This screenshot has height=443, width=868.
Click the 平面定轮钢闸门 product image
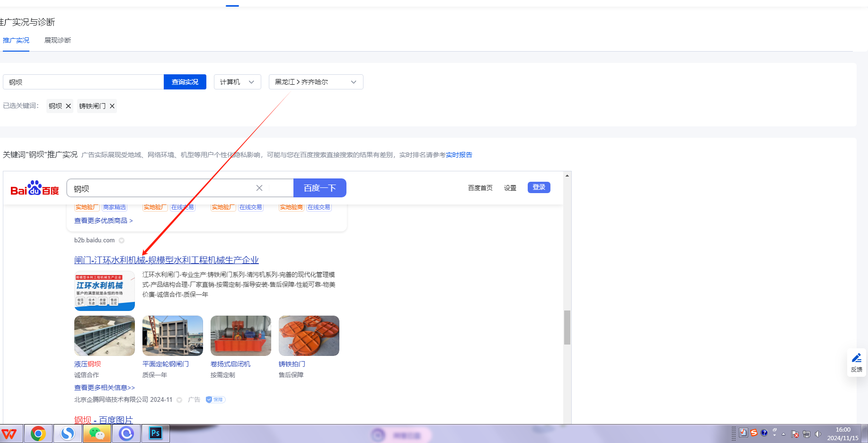173,336
